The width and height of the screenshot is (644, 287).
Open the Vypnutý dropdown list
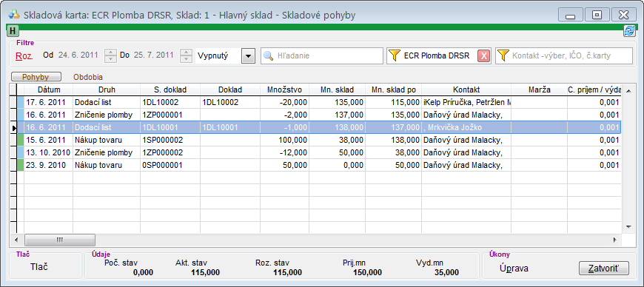(x=248, y=55)
